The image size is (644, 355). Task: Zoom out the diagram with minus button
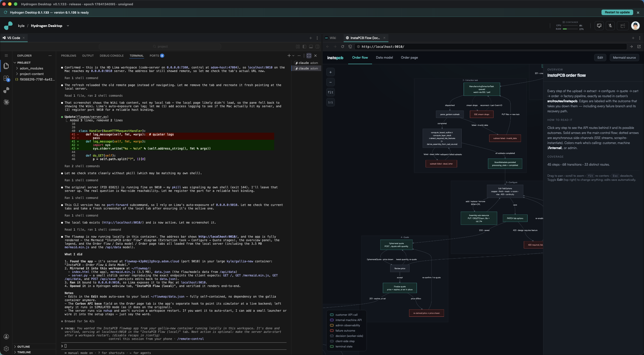(331, 82)
